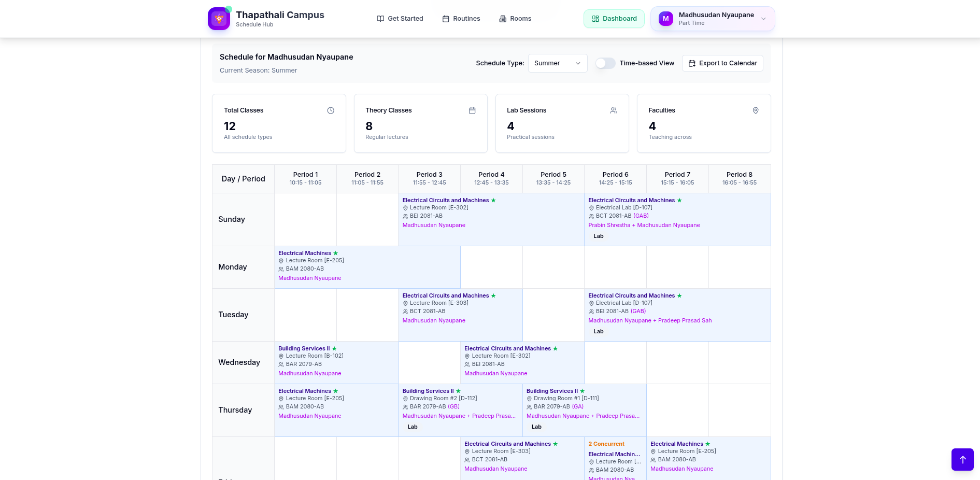Click Drawing Room #2 [D-112] on Thursday
Viewport: 980px width, 480px height.
(x=444, y=398)
